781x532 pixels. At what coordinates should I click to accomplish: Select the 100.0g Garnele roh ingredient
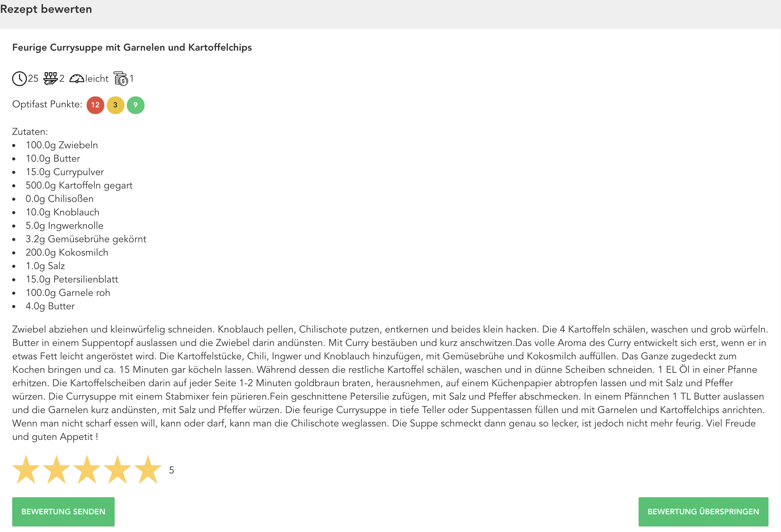coord(68,293)
